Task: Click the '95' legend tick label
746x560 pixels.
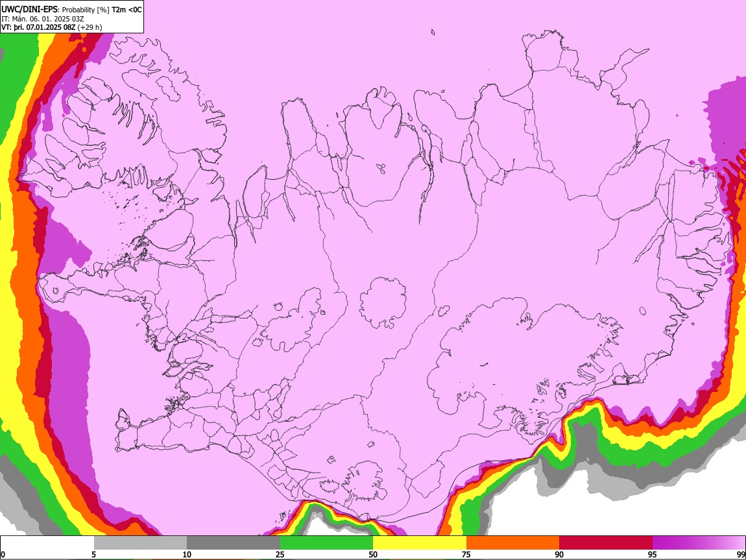Action: coord(653,555)
